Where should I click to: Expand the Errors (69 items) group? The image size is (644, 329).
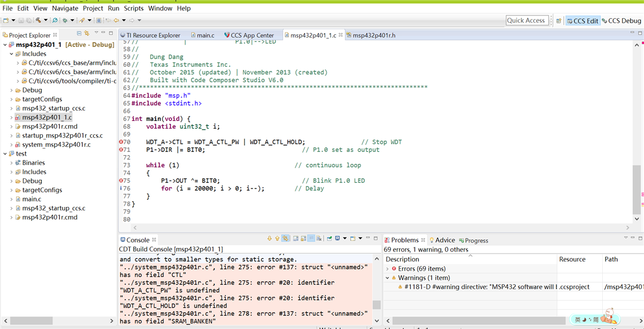(388, 268)
